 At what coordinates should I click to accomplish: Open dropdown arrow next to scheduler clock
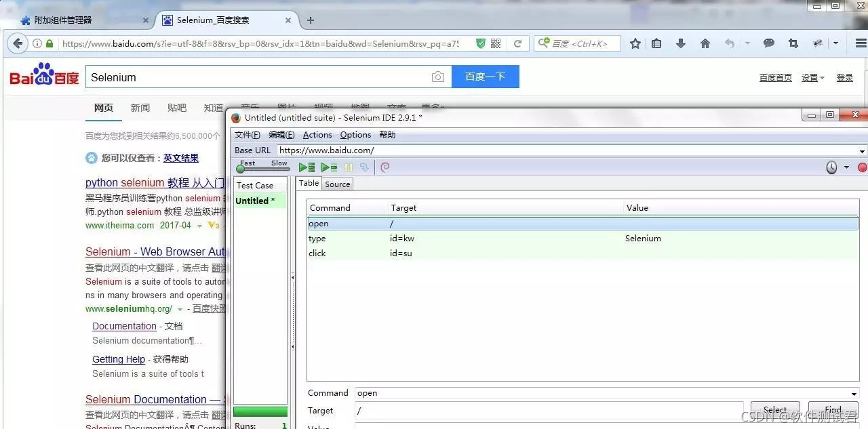pos(846,167)
